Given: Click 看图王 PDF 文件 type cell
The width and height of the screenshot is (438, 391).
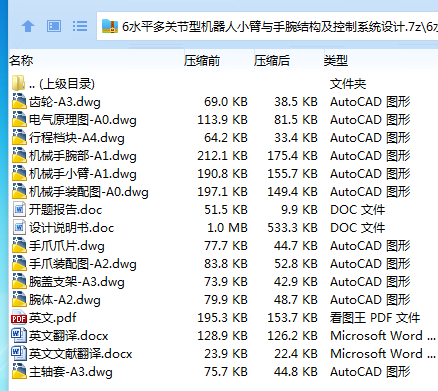Looking at the screenshot, I should (x=375, y=318).
